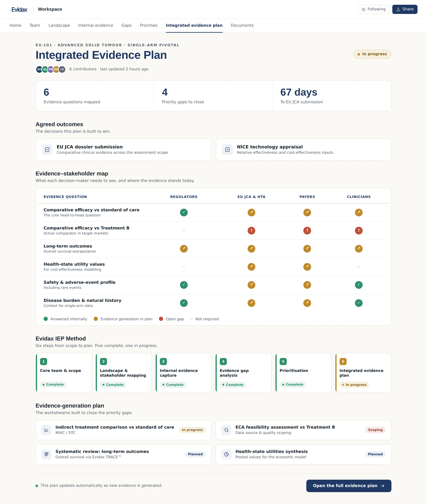
Task: Click EU JCA & HTA open gap icon for Treatment B
Action: (x=251, y=231)
